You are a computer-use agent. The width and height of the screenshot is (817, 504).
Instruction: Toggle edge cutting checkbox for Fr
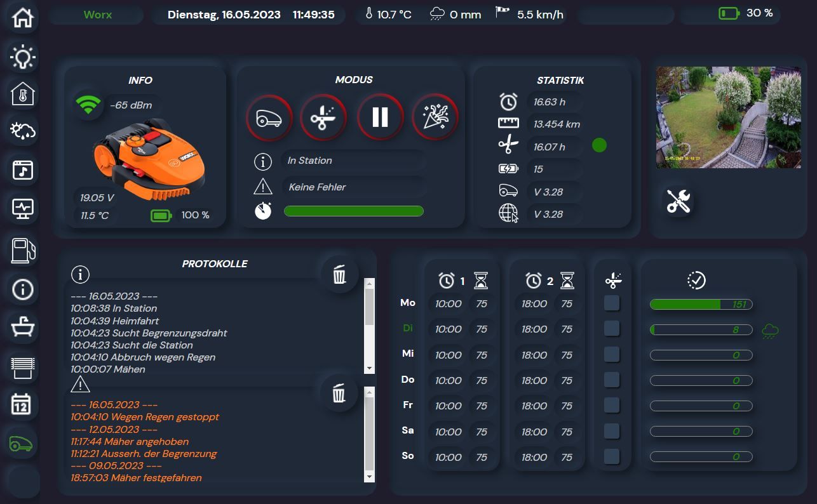tap(612, 406)
